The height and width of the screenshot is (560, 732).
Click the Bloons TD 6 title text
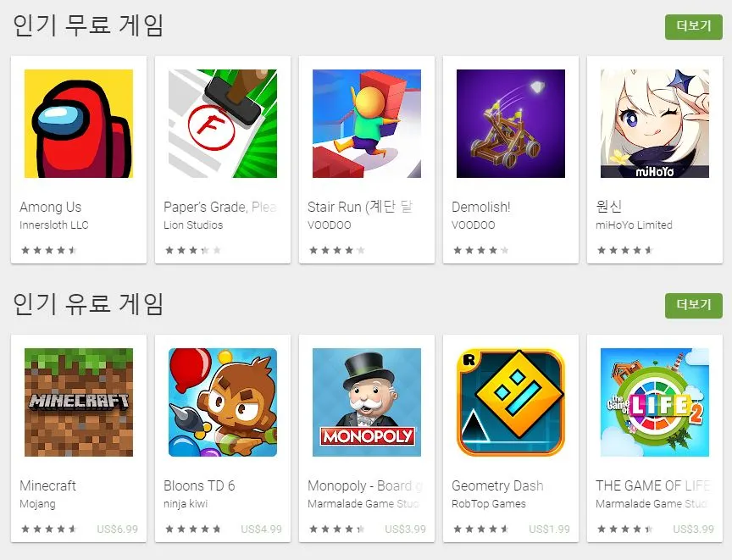pos(199,485)
